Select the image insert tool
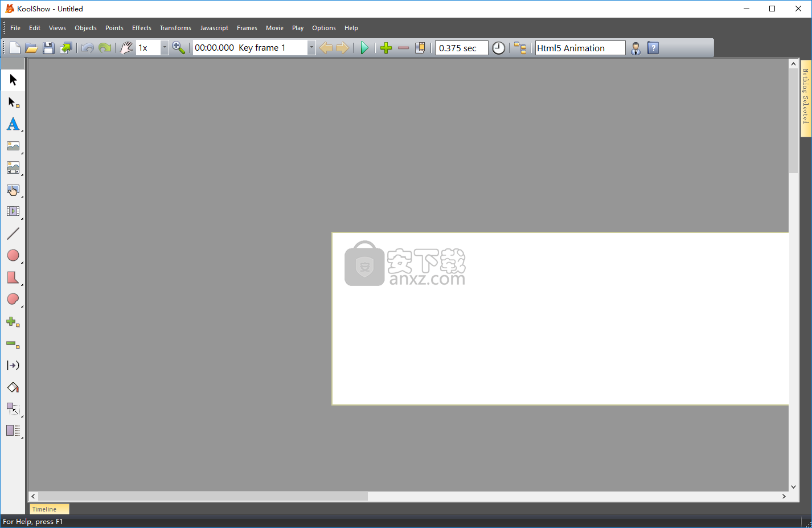The width and height of the screenshot is (812, 528). 13,146
